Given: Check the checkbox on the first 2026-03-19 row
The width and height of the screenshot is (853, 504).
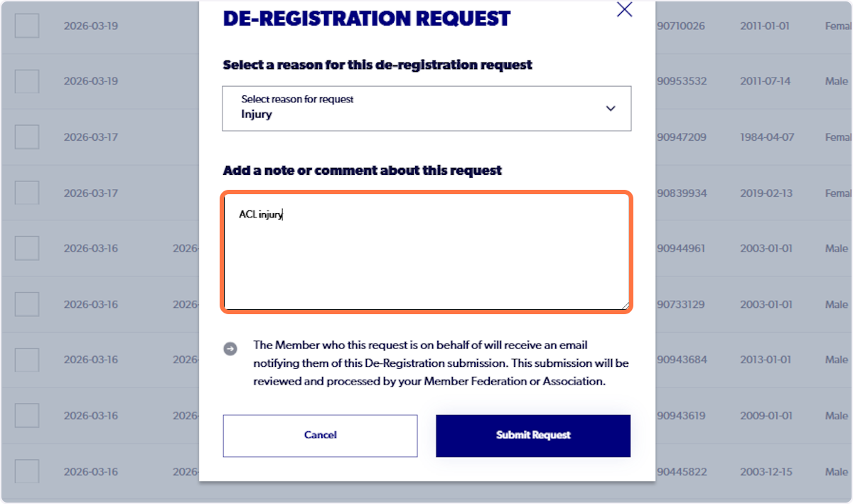Looking at the screenshot, I should click(x=26, y=26).
